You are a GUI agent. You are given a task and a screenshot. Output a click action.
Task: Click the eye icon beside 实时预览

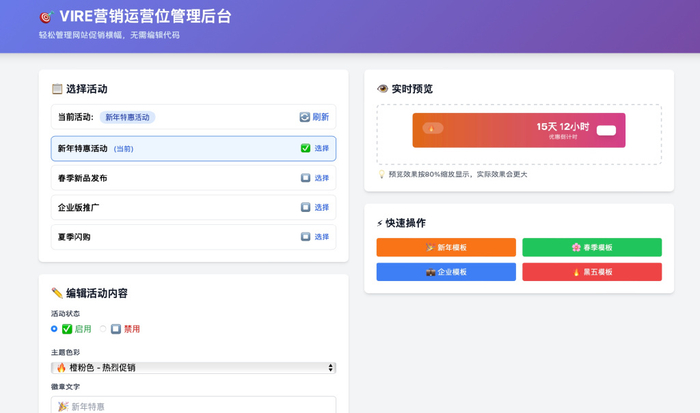point(382,89)
